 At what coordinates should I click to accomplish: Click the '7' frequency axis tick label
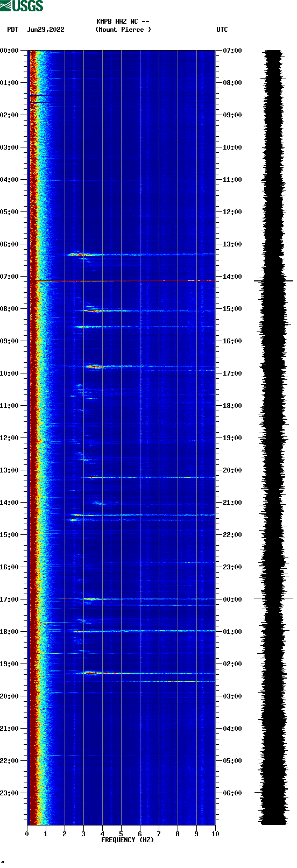[159, 834]
